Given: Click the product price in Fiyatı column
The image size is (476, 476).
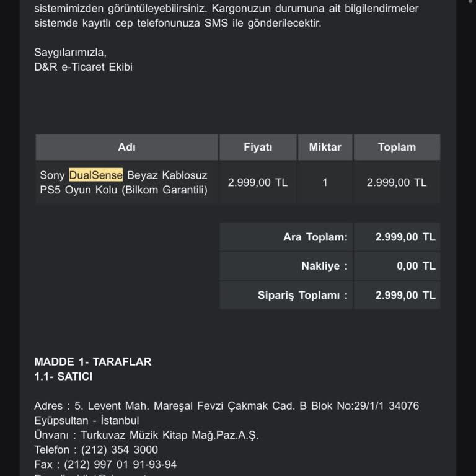Looking at the screenshot, I should tap(258, 182).
